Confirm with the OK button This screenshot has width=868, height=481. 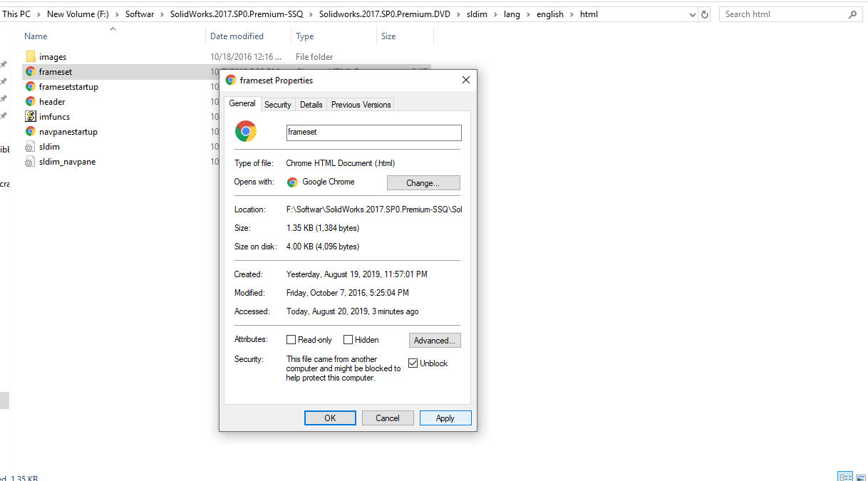click(x=330, y=418)
